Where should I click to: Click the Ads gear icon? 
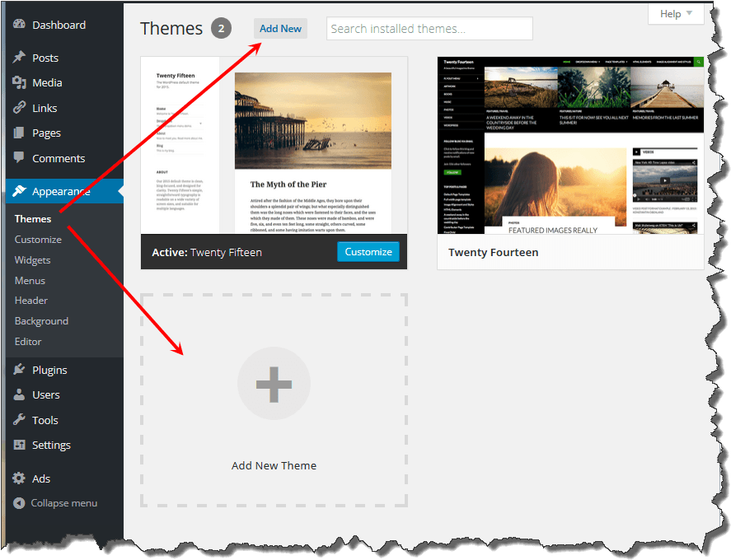[x=18, y=478]
